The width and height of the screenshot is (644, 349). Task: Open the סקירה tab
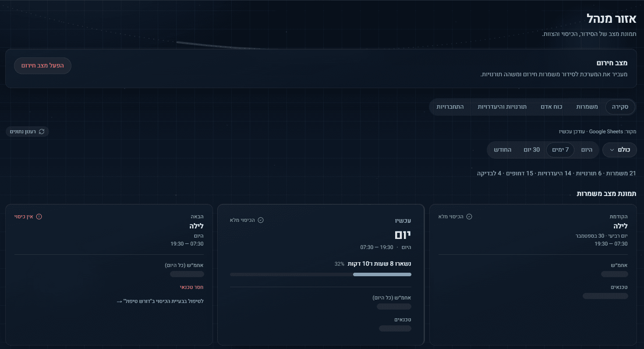point(620,107)
